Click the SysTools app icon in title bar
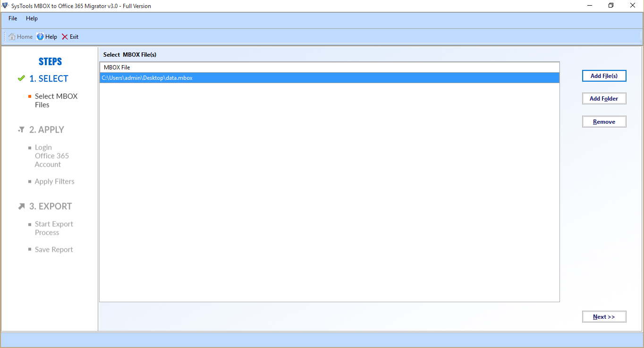The height and width of the screenshot is (348, 644). (5, 6)
